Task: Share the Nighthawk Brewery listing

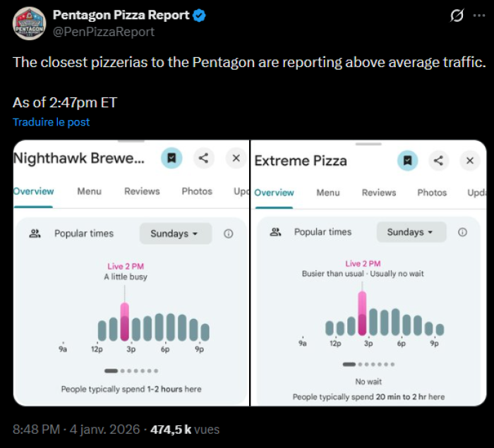Action: 203,158
